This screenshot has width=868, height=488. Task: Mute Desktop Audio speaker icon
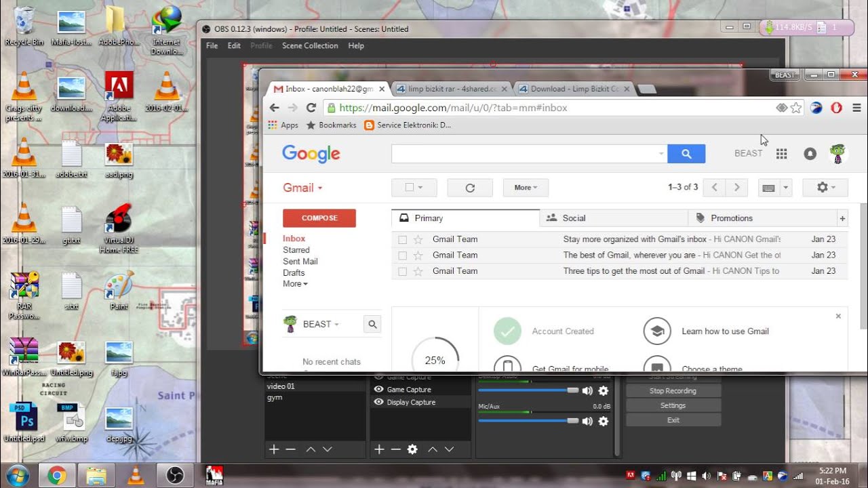coord(587,390)
